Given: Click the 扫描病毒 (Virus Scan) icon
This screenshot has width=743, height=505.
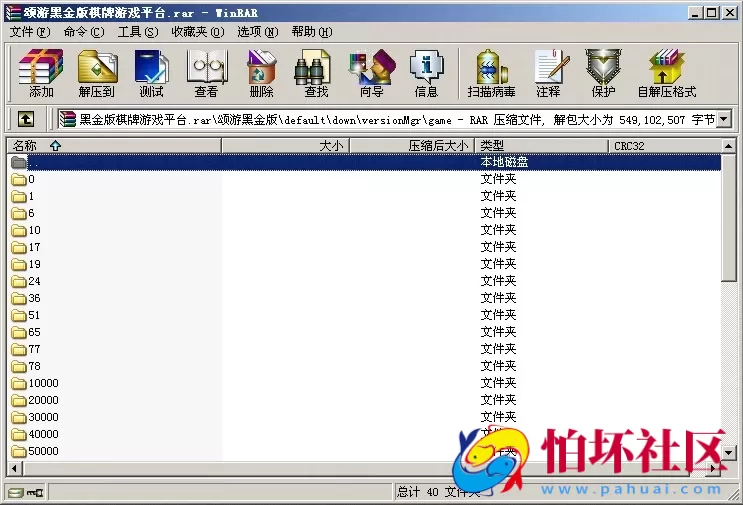Looking at the screenshot, I should [x=491, y=73].
